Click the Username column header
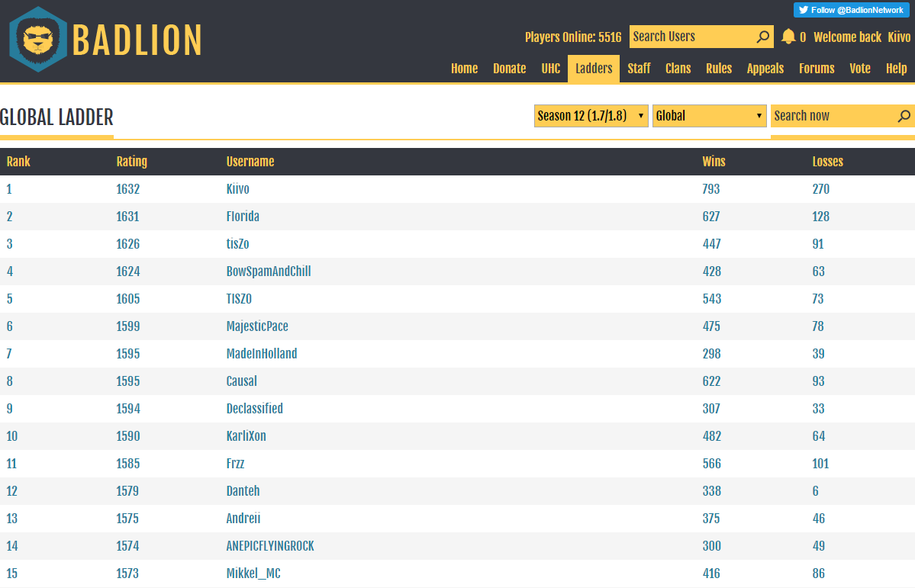This screenshot has height=588, width=915. pos(250,162)
